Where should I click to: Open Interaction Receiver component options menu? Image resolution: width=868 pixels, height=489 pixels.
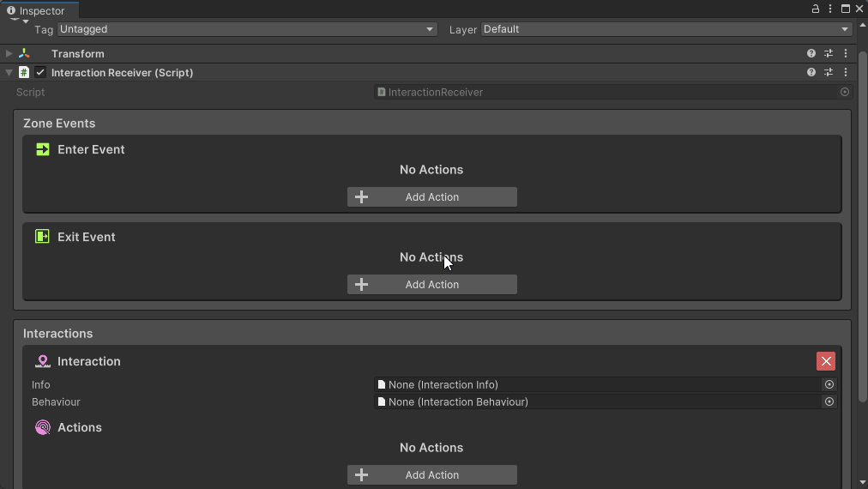846,73
